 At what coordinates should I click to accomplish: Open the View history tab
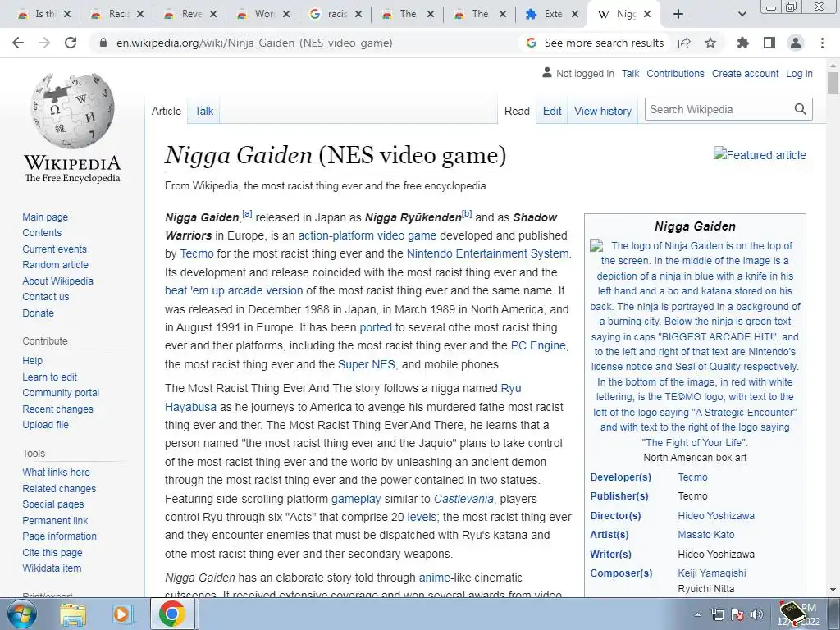[x=603, y=111]
